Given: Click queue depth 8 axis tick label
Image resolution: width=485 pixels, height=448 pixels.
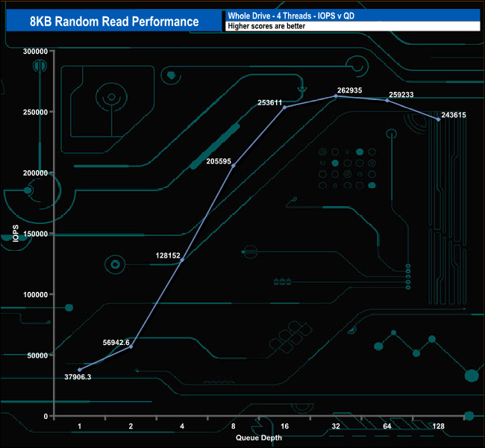Looking at the screenshot, I should pyautogui.click(x=233, y=426).
